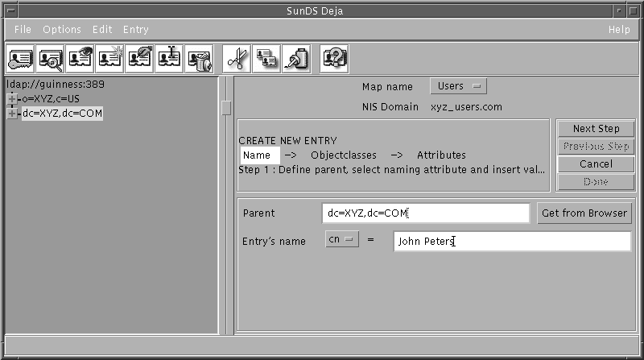
Task: Open the Map name Users dropdown
Action: (x=458, y=86)
